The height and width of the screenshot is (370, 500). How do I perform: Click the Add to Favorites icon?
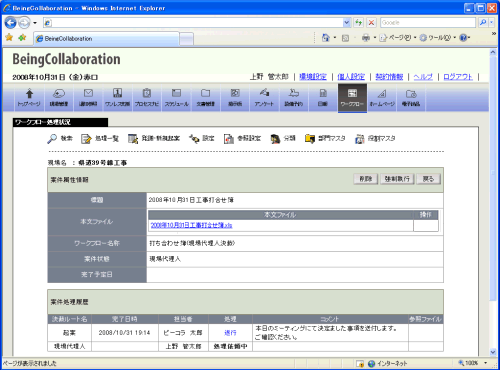(x=22, y=38)
